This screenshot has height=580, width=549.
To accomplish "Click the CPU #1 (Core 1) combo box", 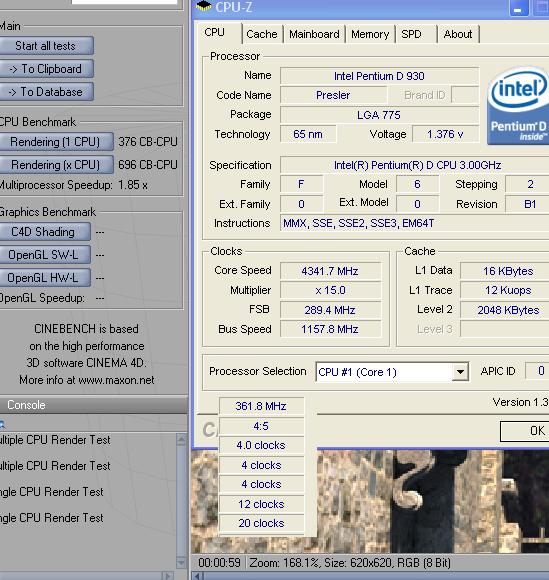I will (x=392, y=372).
